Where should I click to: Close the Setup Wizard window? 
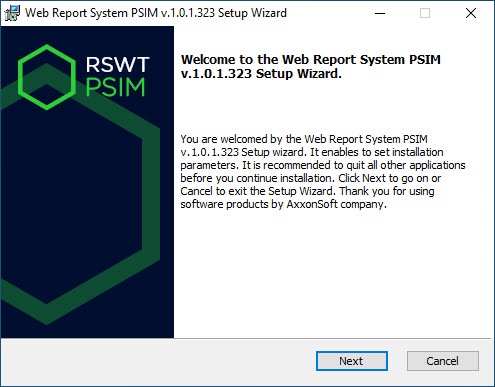(x=471, y=13)
